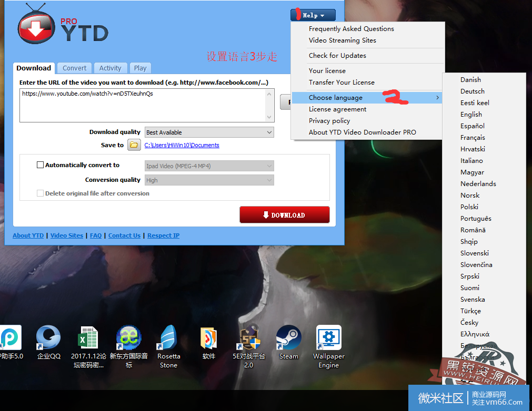This screenshot has width=532, height=411.
Task: Launch Rosetta Stone desktop shortcut
Action: click(168, 347)
